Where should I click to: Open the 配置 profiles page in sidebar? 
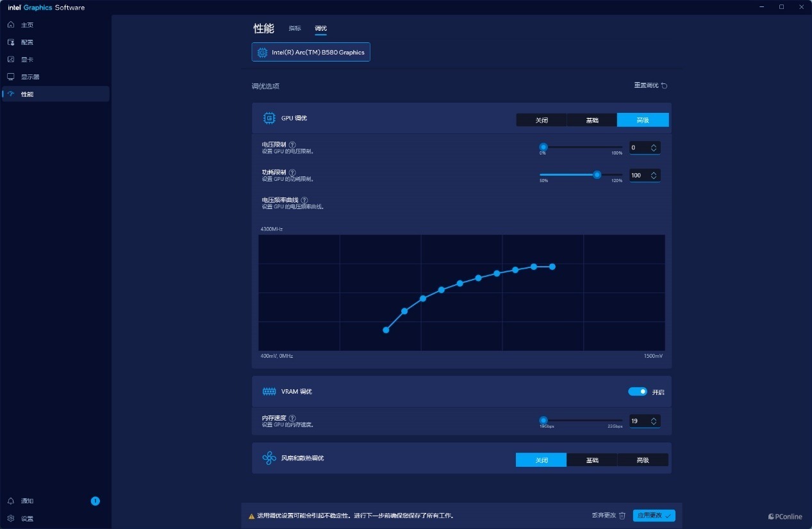tap(56, 42)
